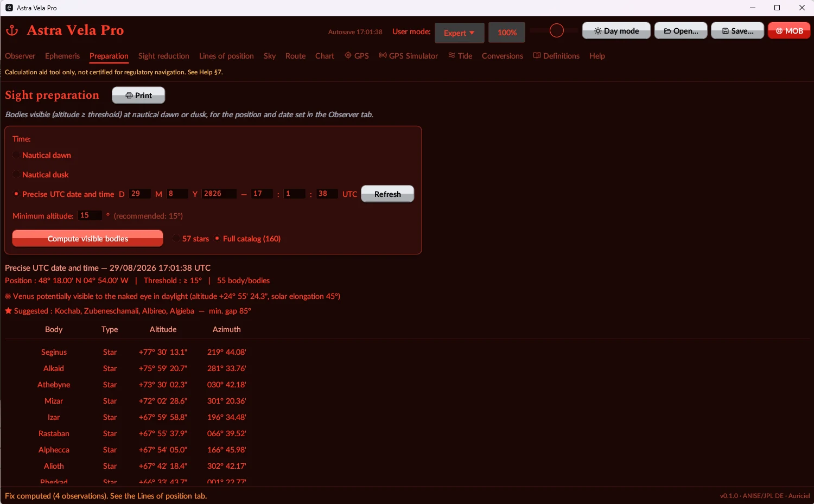
Task: Open the Ephemeris tab
Action: tap(62, 56)
